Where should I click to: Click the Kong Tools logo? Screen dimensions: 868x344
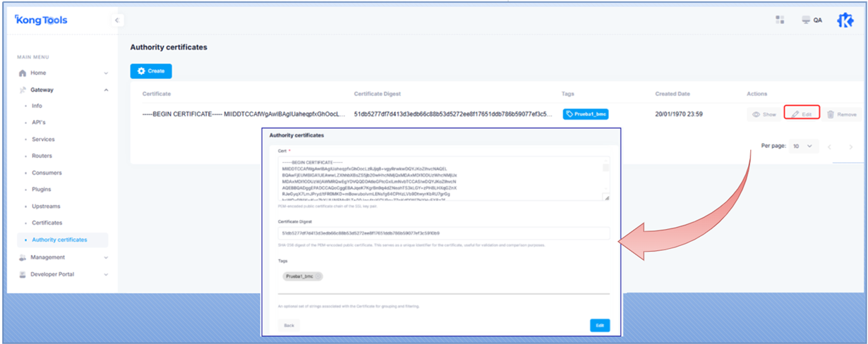[41, 20]
